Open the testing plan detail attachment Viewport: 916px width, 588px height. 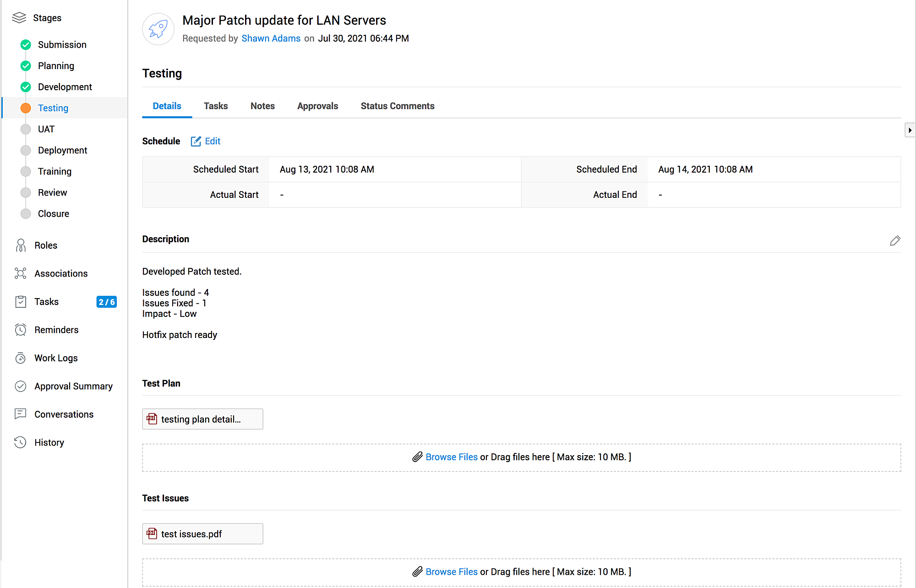(202, 419)
